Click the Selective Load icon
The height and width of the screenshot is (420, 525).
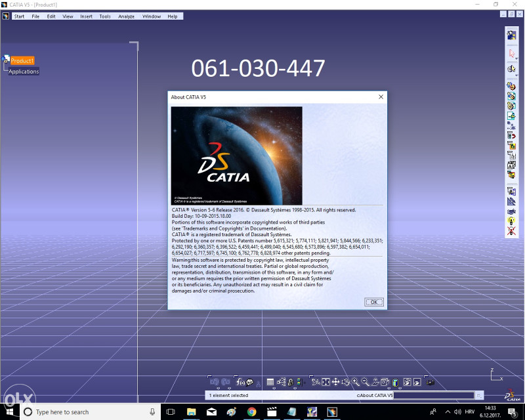click(x=511, y=165)
